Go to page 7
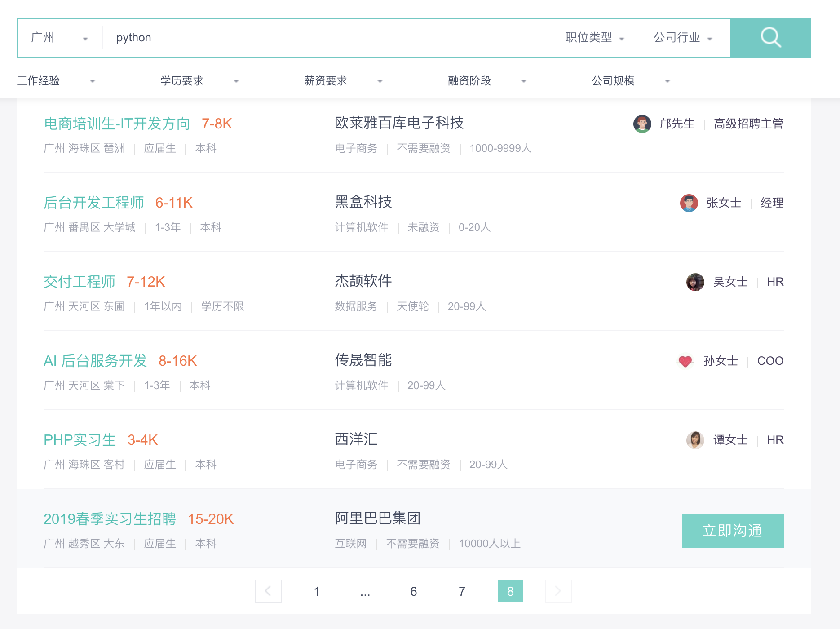Screen dimensions: 840x629 pos(462,591)
